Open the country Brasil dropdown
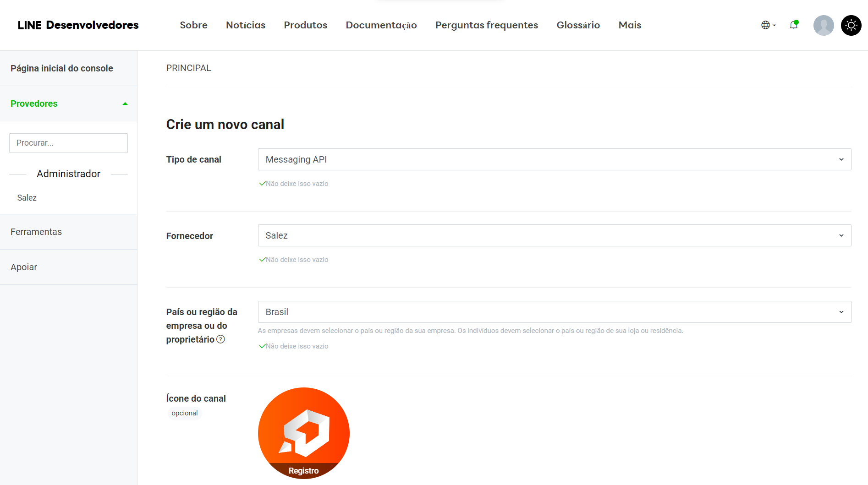Screen dimensions: 868x485 555,312
